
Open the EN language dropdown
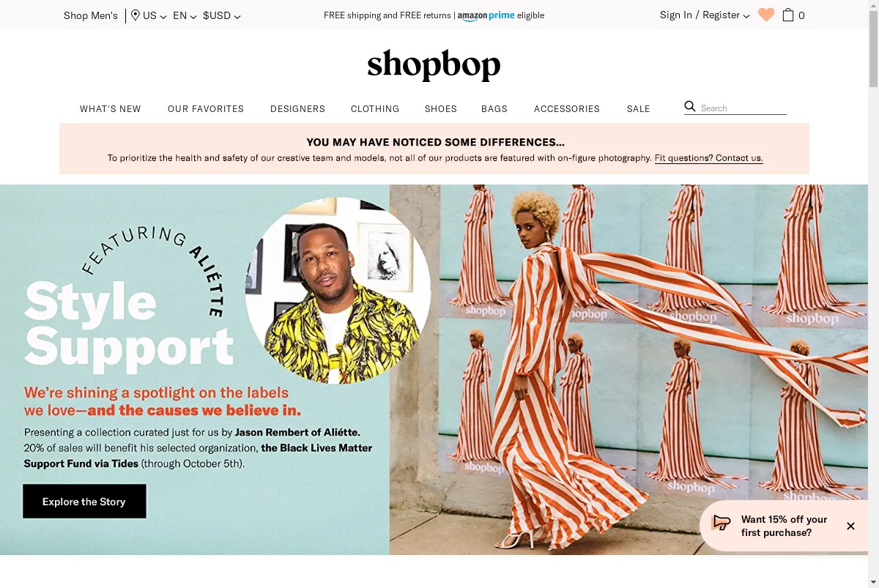click(x=185, y=15)
